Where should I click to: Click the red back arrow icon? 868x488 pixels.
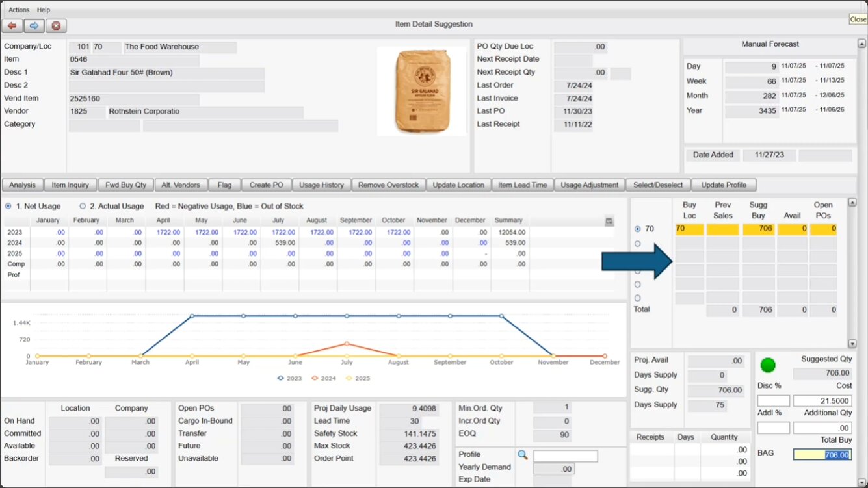[12, 26]
